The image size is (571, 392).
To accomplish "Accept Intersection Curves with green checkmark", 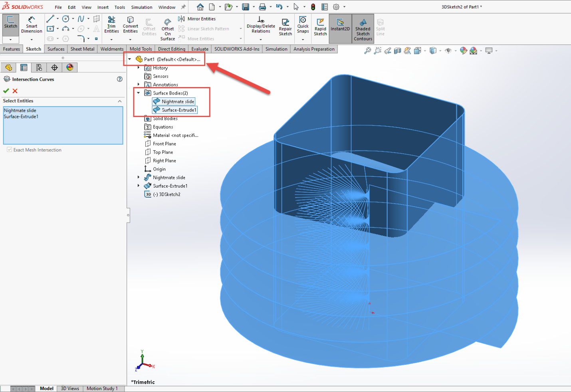I will (6, 91).
